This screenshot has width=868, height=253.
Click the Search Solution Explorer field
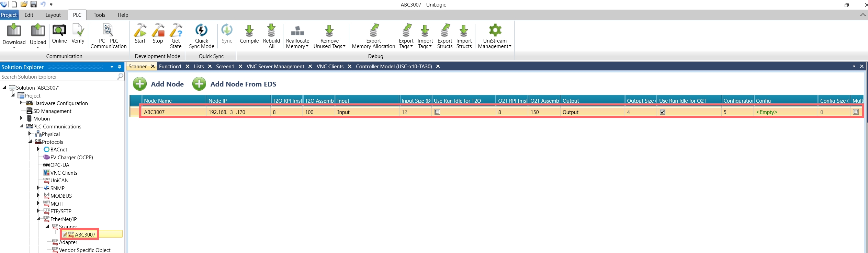tap(58, 77)
